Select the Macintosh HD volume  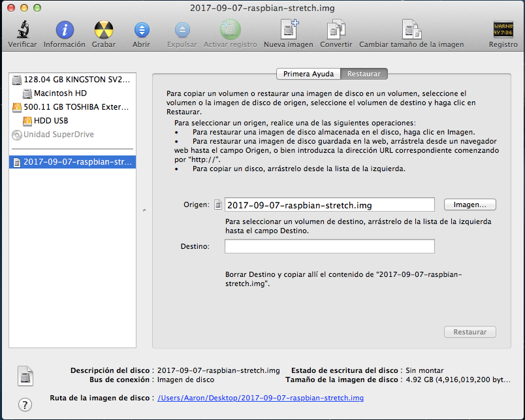point(72,93)
